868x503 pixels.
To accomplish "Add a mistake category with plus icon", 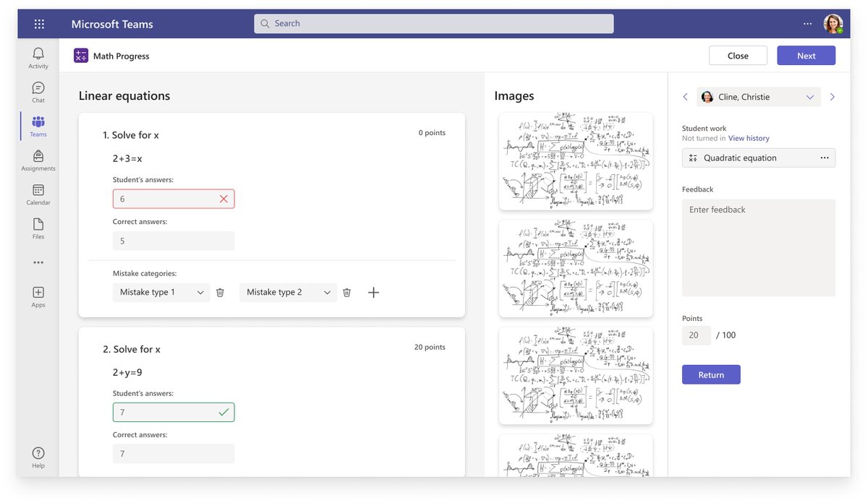I will (373, 292).
